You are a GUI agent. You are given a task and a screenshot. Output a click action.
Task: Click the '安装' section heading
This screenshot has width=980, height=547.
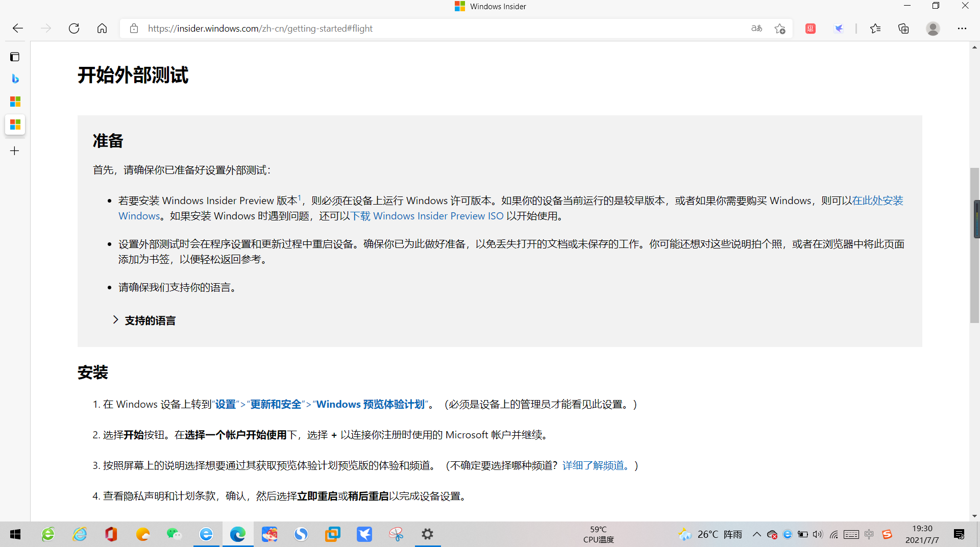click(x=92, y=372)
